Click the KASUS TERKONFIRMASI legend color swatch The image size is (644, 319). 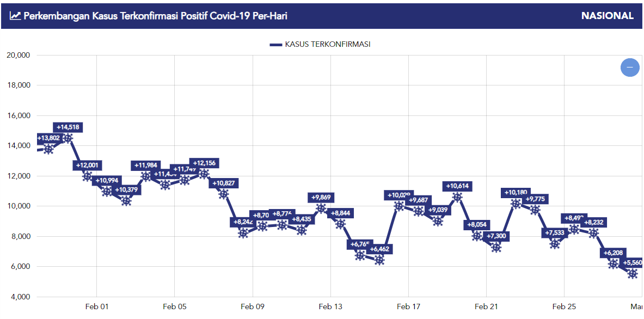pos(276,45)
